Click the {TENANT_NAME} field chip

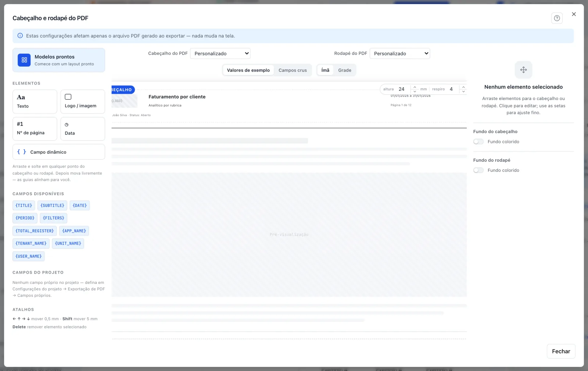pos(31,243)
